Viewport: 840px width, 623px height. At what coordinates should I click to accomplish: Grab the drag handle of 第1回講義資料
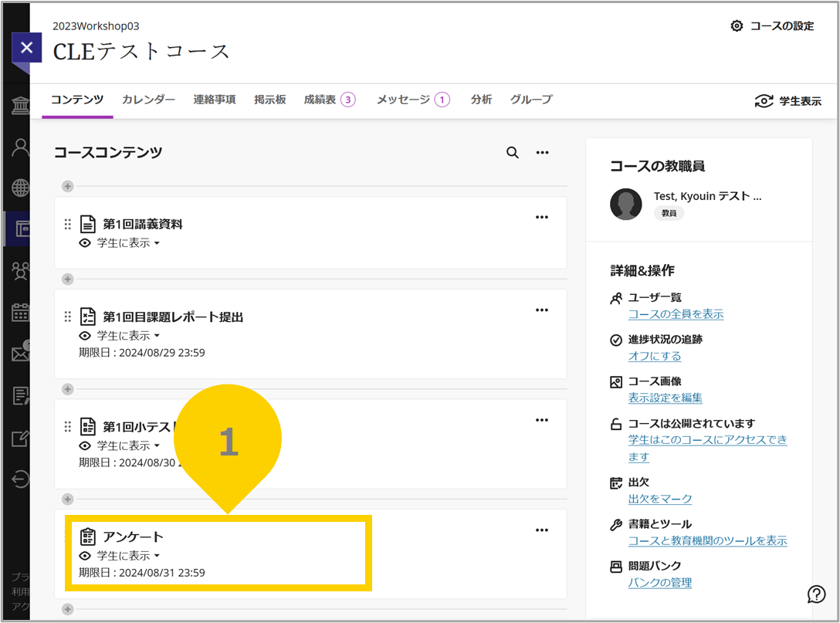pos(67,224)
